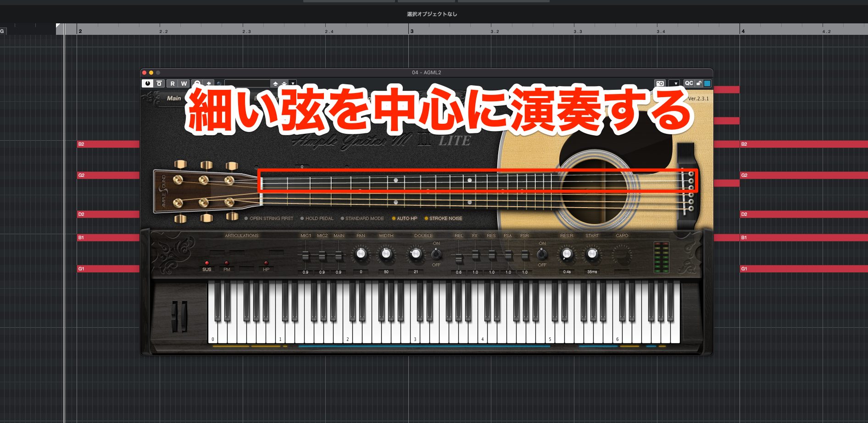This screenshot has height=423, width=868.
Task: Toggle the plugin power (activate) button
Action: [147, 83]
